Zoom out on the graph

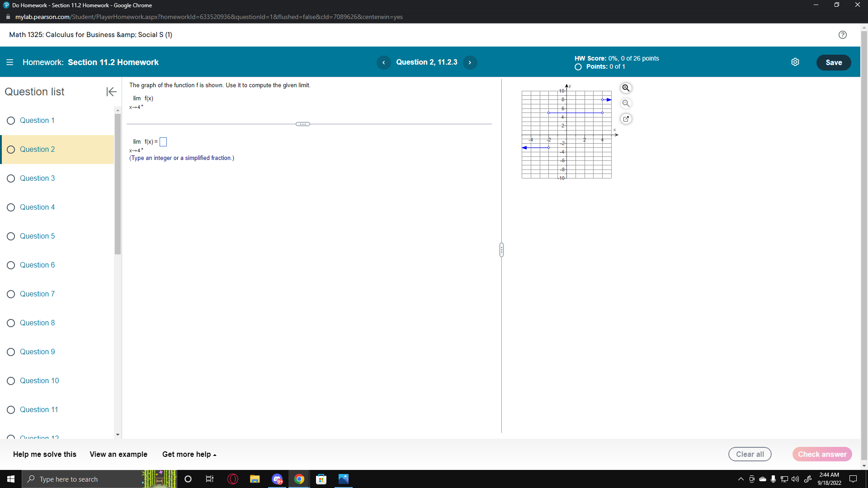626,103
